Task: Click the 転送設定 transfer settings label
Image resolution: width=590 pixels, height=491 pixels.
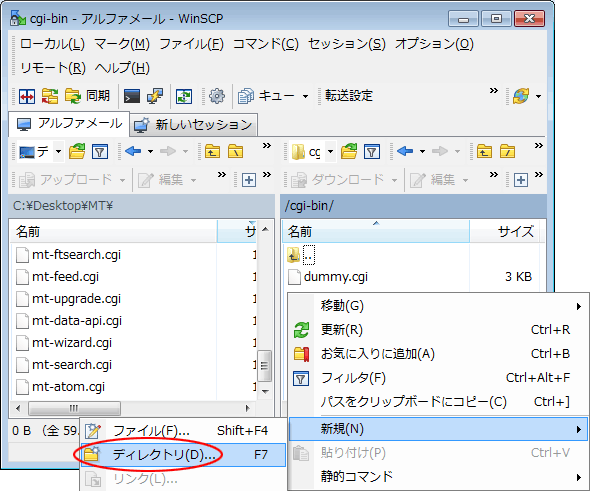Action: 349,96
